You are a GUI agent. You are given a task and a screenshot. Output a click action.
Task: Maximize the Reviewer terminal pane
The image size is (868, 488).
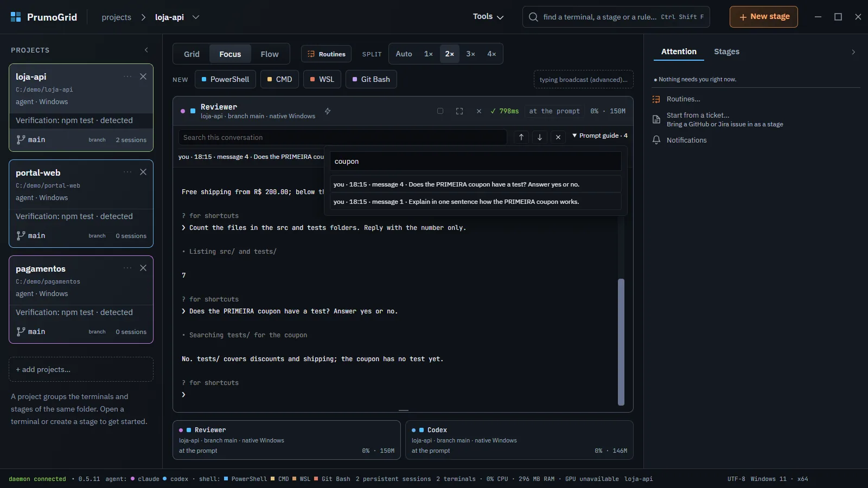click(x=459, y=111)
